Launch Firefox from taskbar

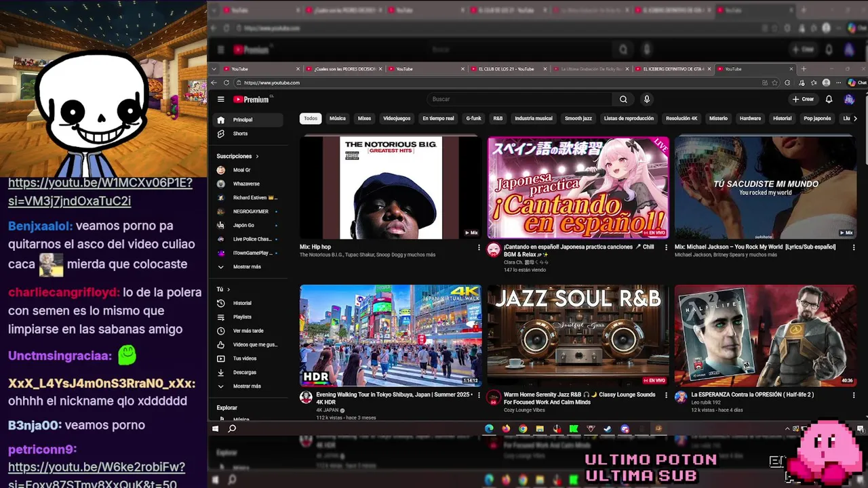506,428
